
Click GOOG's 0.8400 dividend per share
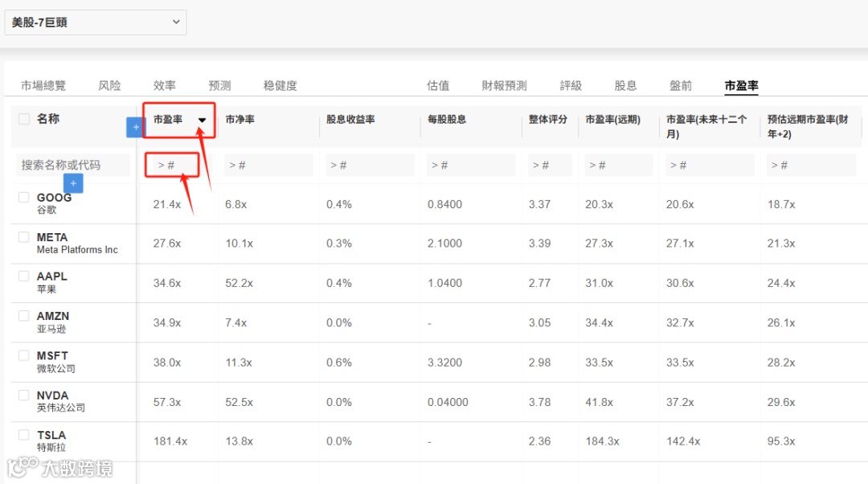[444, 204]
